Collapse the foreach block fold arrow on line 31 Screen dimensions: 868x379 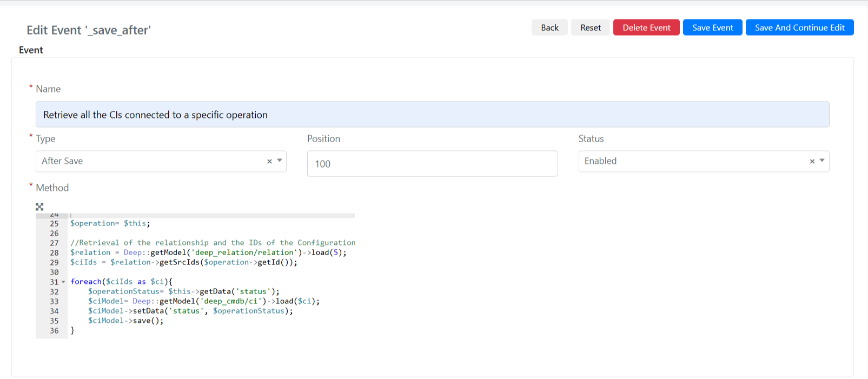point(63,282)
